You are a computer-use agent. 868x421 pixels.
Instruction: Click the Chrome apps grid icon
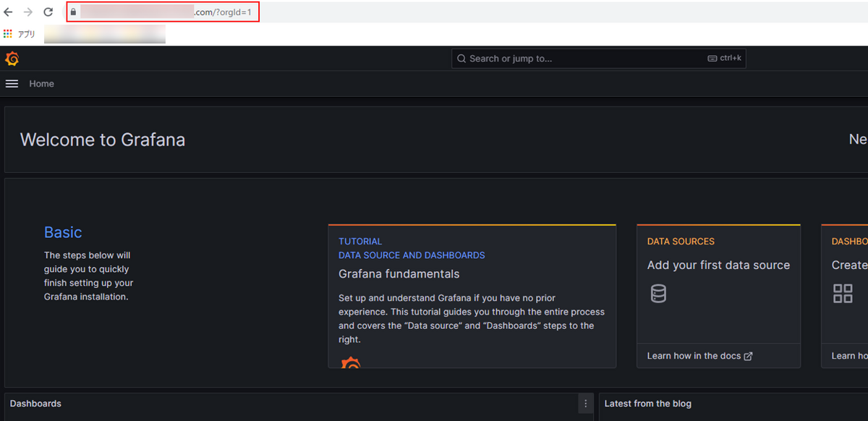pyautogui.click(x=7, y=33)
